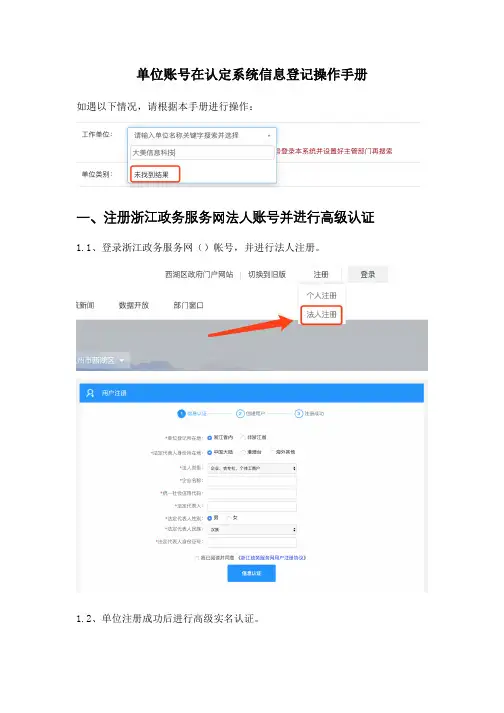Viewport: 504px width, 713px height.
Task: Open the 注册 menu
Action: 321,275
